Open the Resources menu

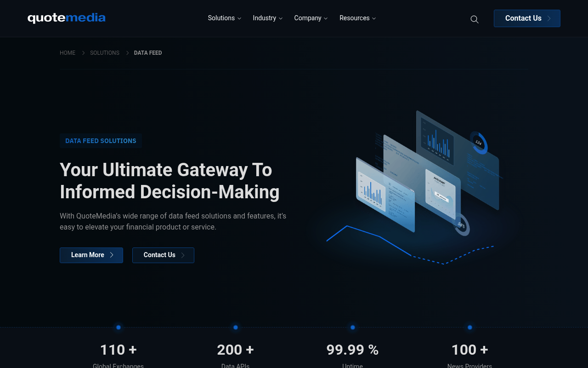pyautogui.click(x=357, y=18)
